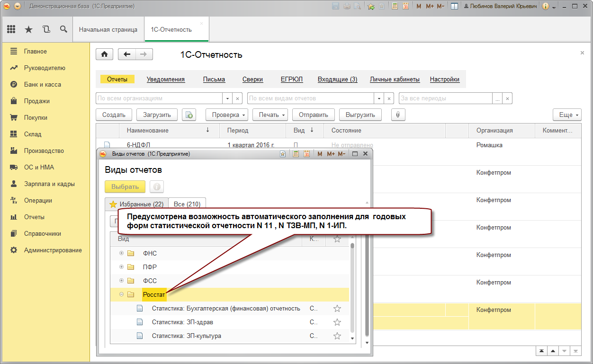The image size is (593, 364).
Task: Click the home button icon
Action: coord(104,54)
